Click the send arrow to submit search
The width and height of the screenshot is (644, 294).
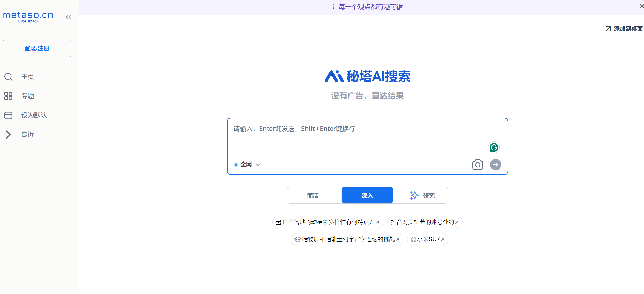click(x=495, y=164)
